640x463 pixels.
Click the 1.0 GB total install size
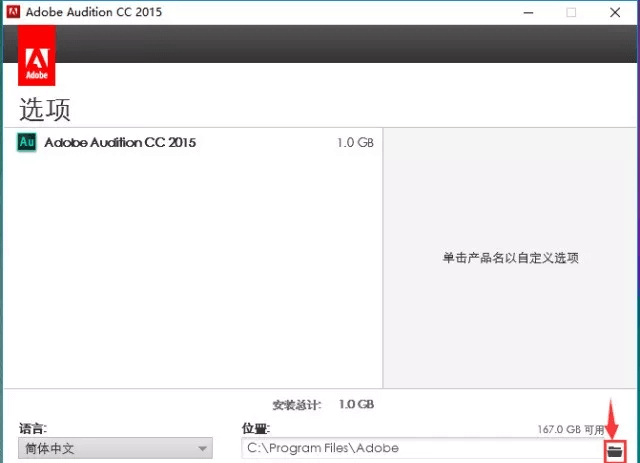pyautogui.click(x=356, y=404)
